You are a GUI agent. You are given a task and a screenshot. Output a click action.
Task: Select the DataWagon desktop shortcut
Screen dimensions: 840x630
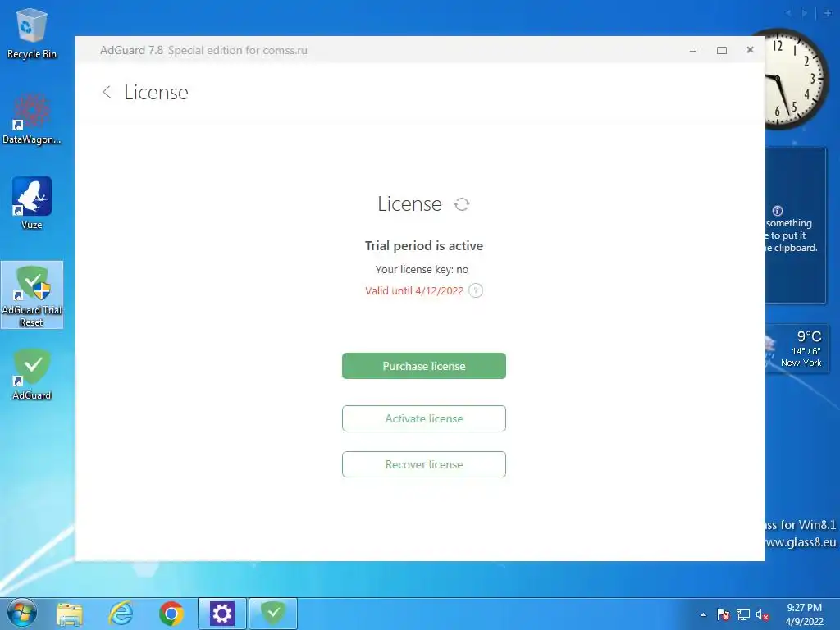tap(32, 119)
